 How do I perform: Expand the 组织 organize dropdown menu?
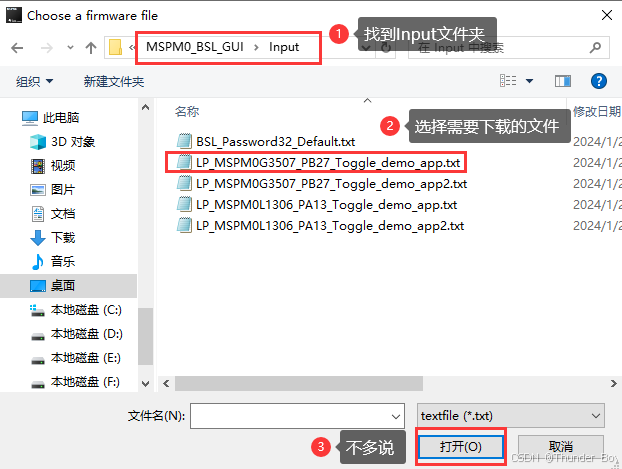34,81
